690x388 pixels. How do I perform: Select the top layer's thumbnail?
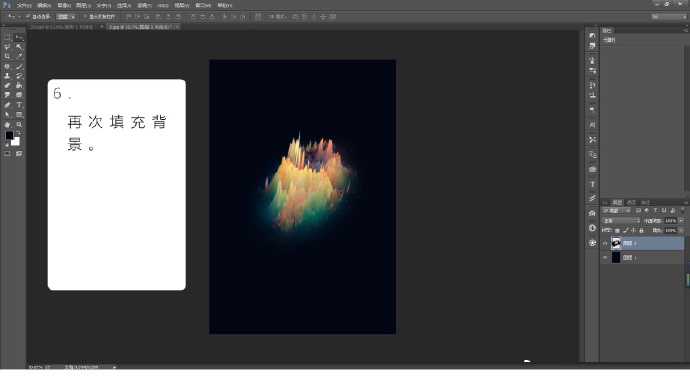(616, 243)
